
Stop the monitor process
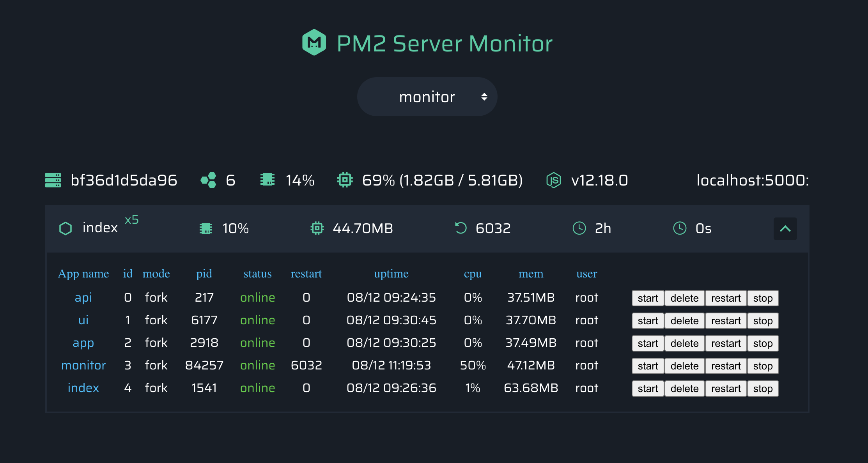tap(763, 366)
